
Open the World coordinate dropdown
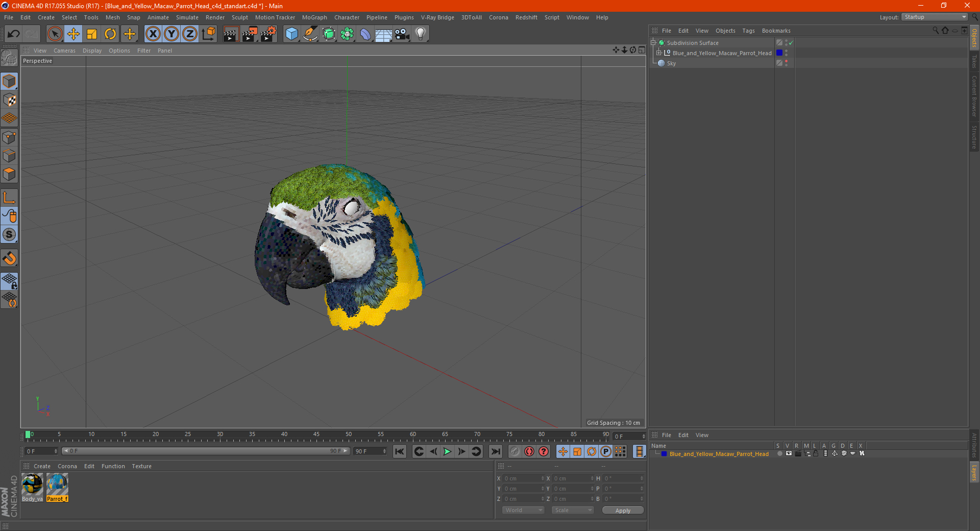523,510
